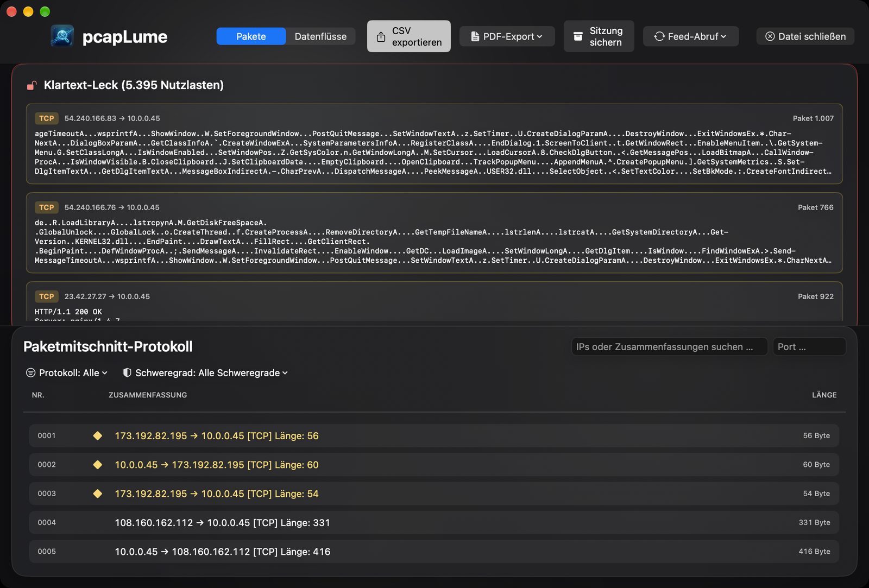
Task: Click the yellow diamond marker on row 0002
Action: tap(98, 465)
